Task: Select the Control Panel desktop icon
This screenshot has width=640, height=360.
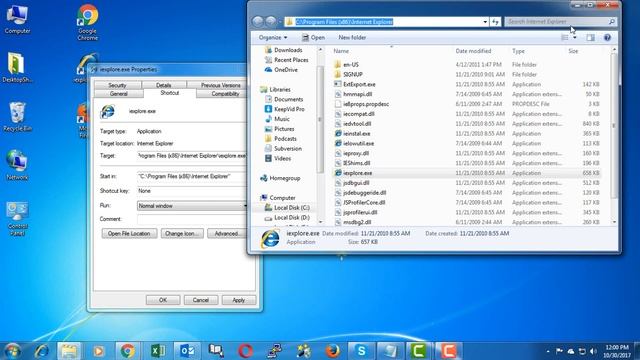Action: tap(17, 219)
